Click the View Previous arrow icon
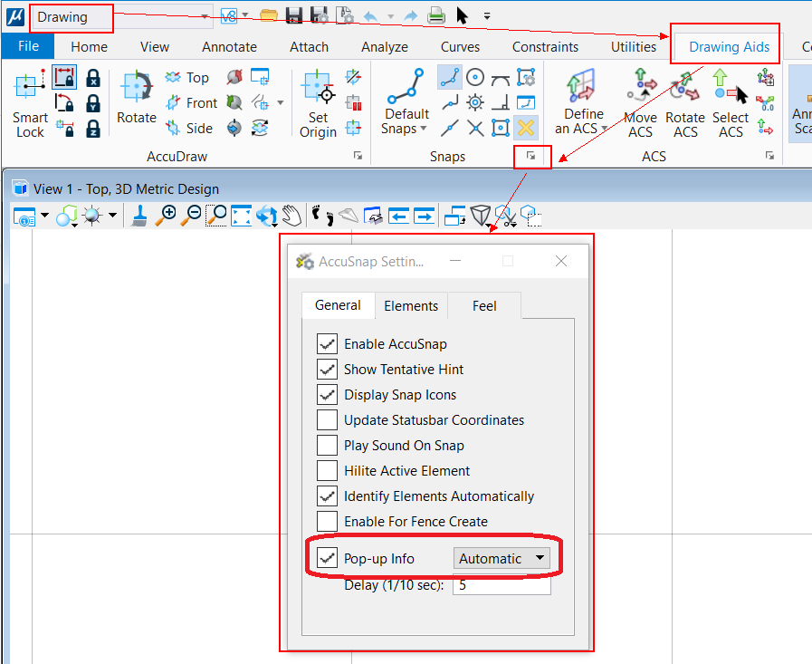Image resolution: width=812 pixels, height=664 pixels. pyautogui.click(x=398, y=216)
